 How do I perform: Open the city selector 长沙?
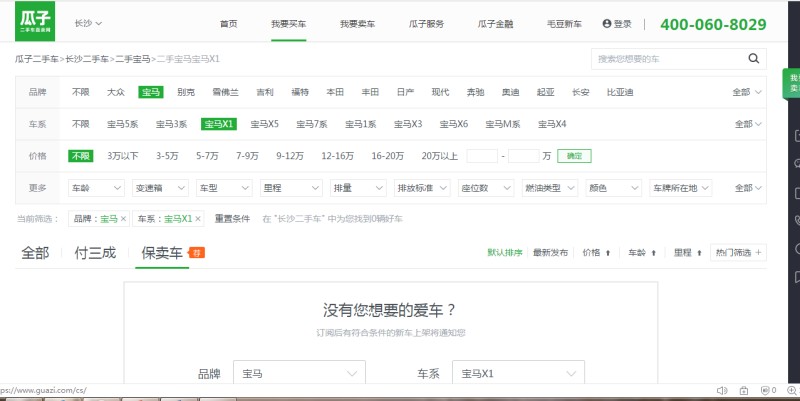pos(88,23)
